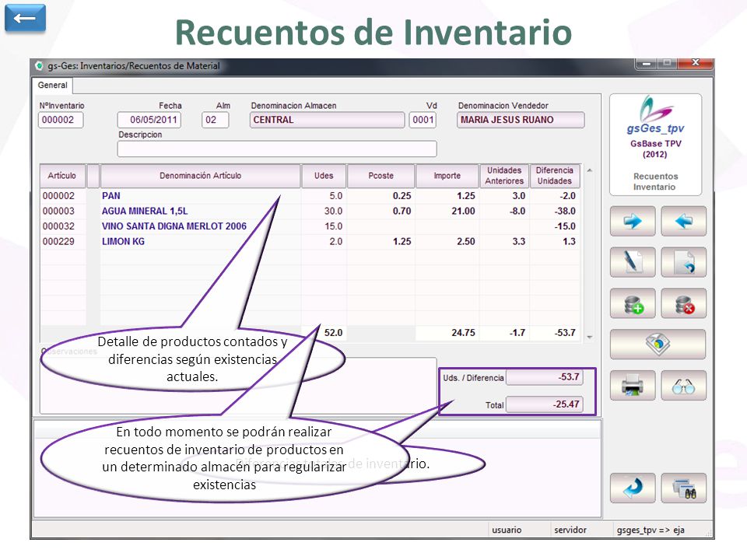
Task: Click the blue return arrow button
Action: pos(632,488)
